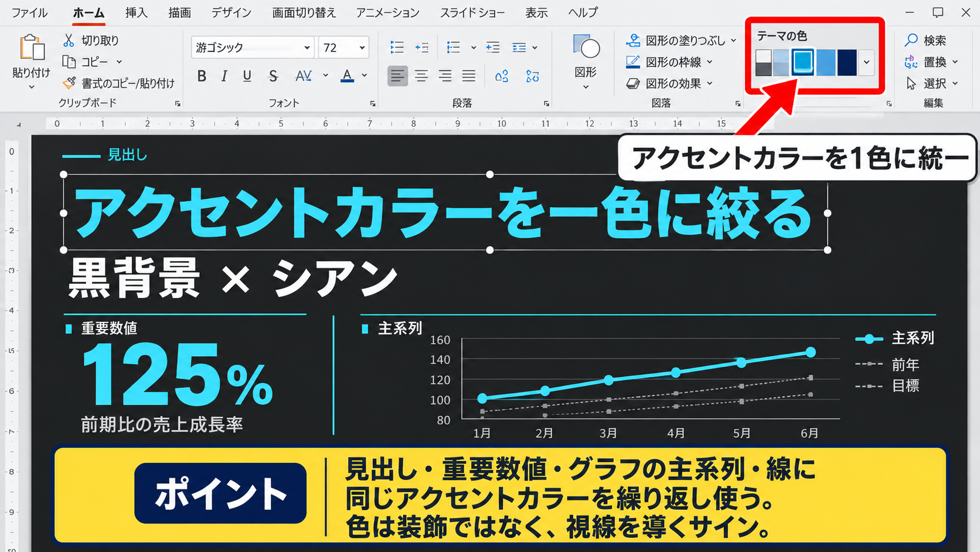Pick the dark navy theme color swatch
The image size is (980, 552).
pos(847,62)
